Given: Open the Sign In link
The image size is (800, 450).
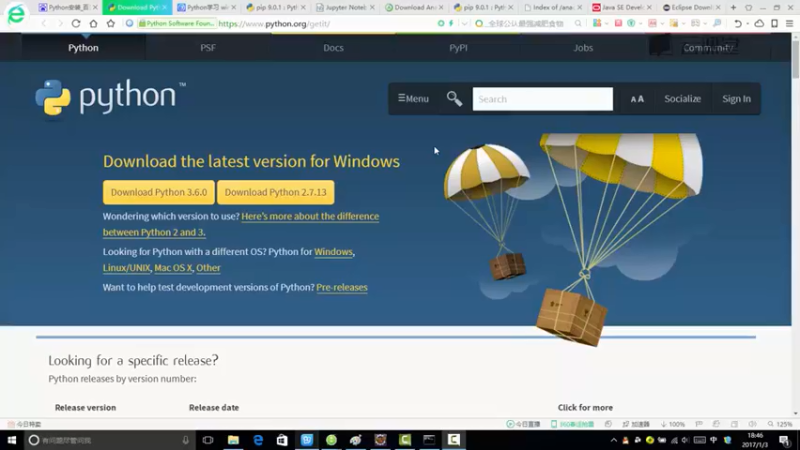Looking at the screenshot, I should [x=736, y=98].
